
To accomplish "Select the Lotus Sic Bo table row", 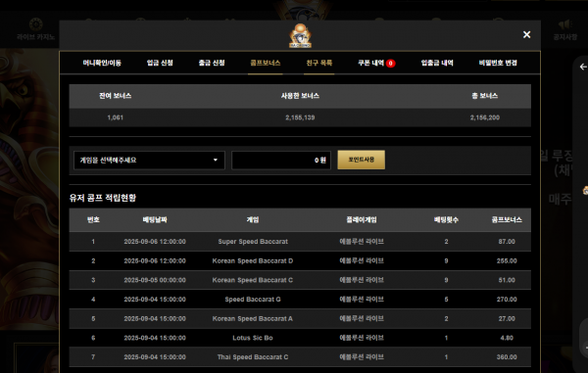I will pyautogui.click(x=300, y=338).
